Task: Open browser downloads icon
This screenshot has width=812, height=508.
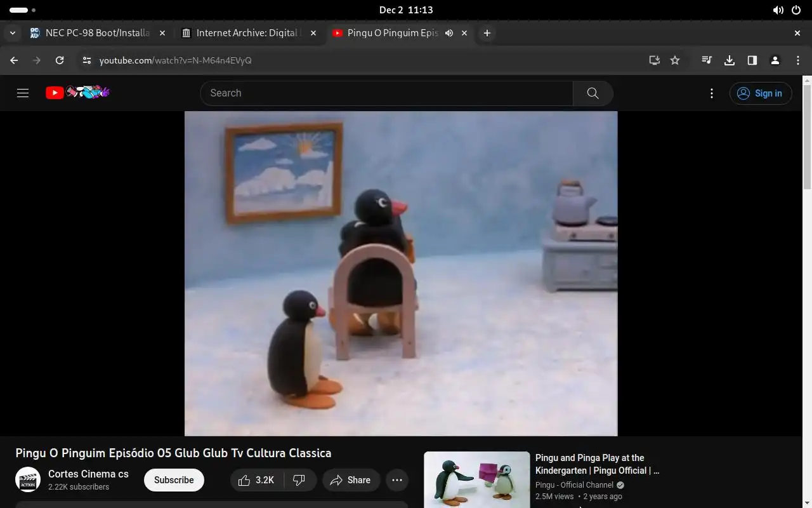Action: point(730,60)
